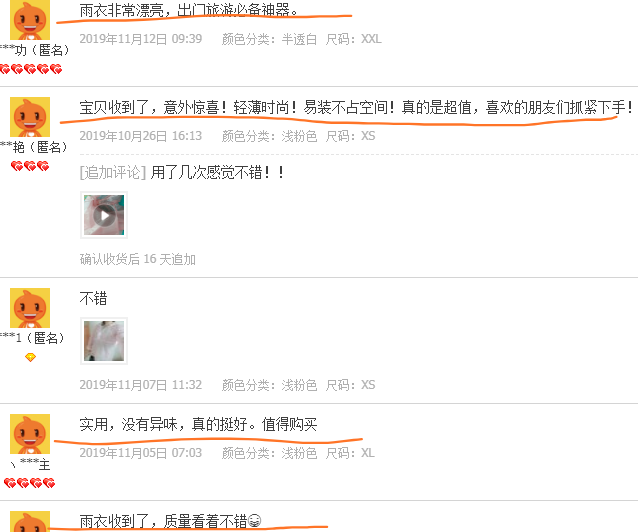Click username ***1（匿名）
The height and width of the screenshot is (532, 638).
[33, 338]
